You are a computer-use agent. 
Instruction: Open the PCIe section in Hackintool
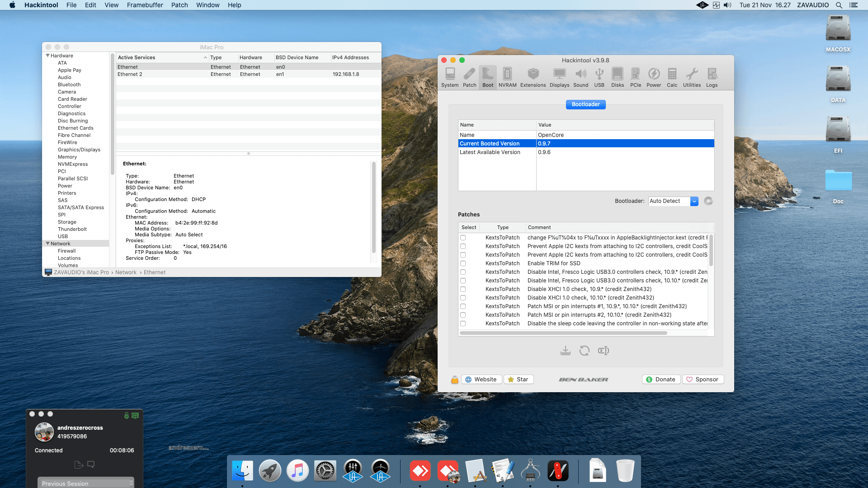635,77
